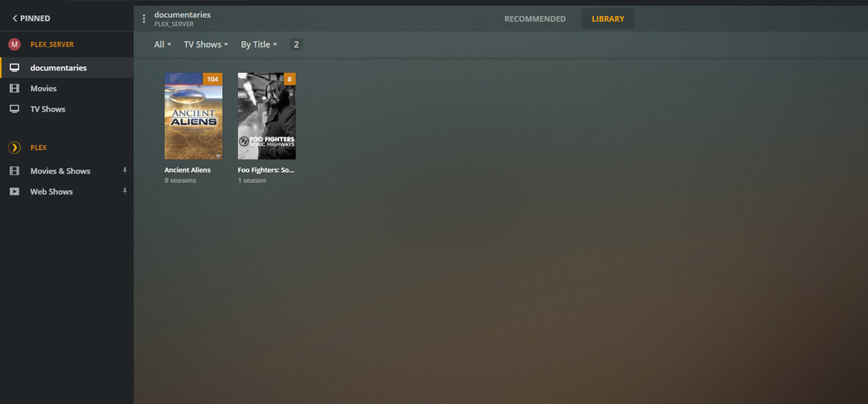Image resolution: width=868 pixels, height=404 pixels.
Task: Switch to the LIBRARY tab
Action: (x=607, y=18)
